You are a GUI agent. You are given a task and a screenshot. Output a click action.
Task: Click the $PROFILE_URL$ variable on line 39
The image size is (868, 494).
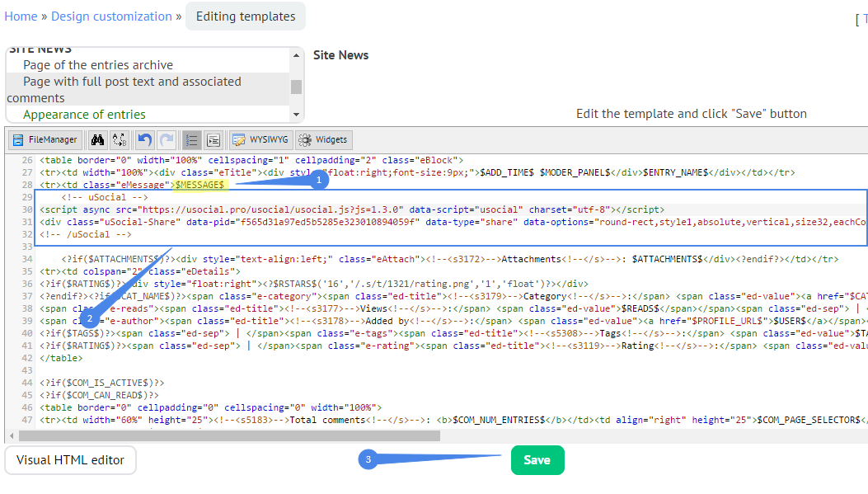(x=725, y=321)
